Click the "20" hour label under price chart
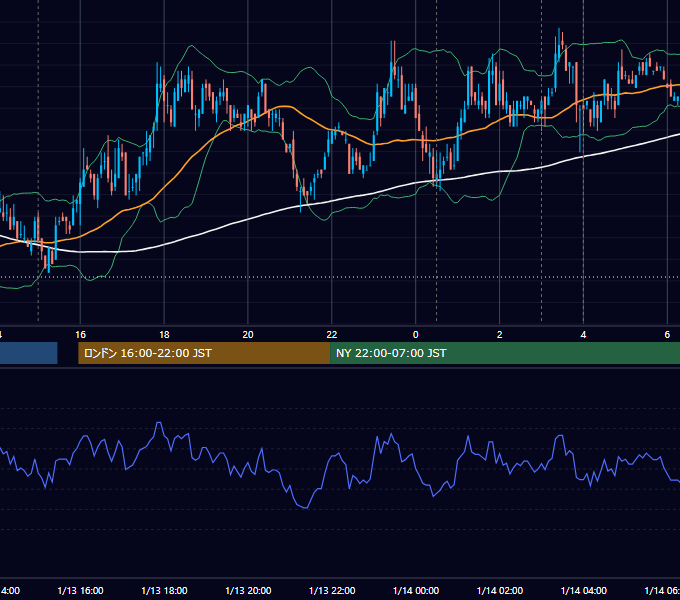 248,335
